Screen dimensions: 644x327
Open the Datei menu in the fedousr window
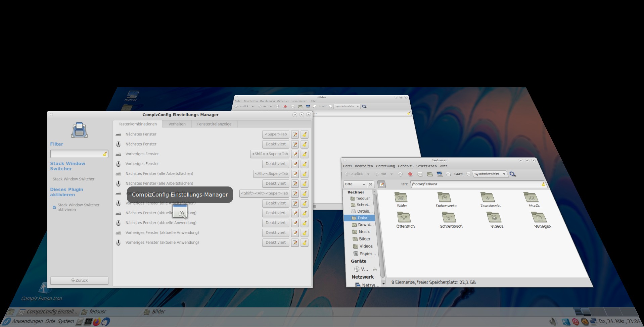347,166
